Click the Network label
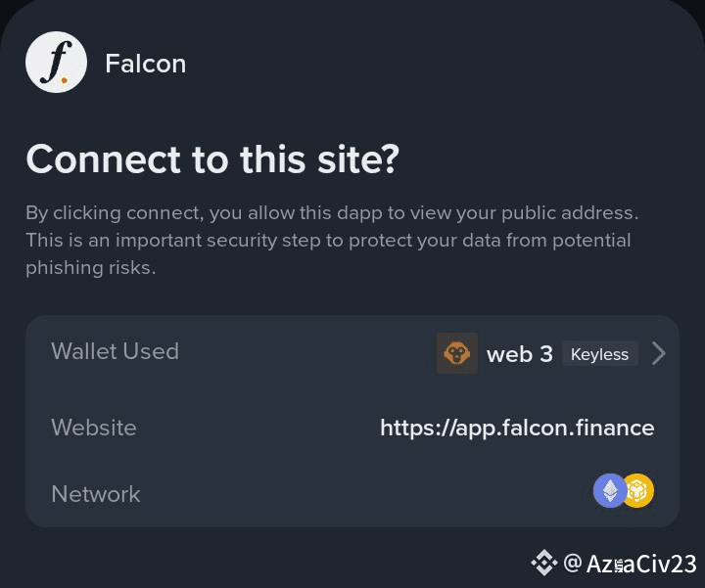Screen dimensions: 705x588 [x=95, y=494]
